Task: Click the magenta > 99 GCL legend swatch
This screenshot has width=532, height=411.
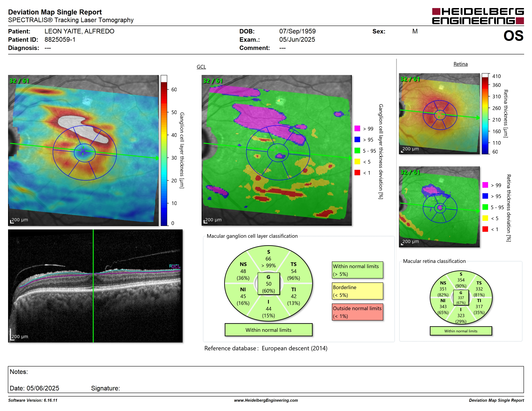Action: [x=357, y=128]
